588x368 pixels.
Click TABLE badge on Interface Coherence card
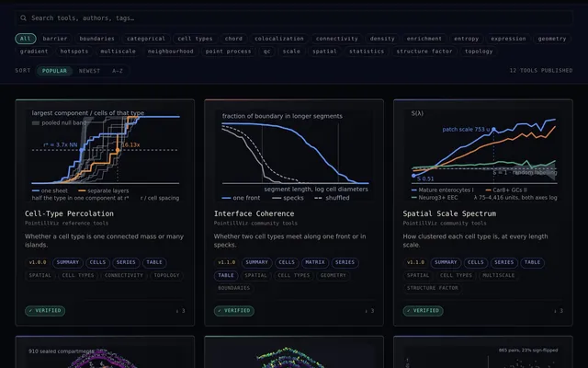coord(226,276)
